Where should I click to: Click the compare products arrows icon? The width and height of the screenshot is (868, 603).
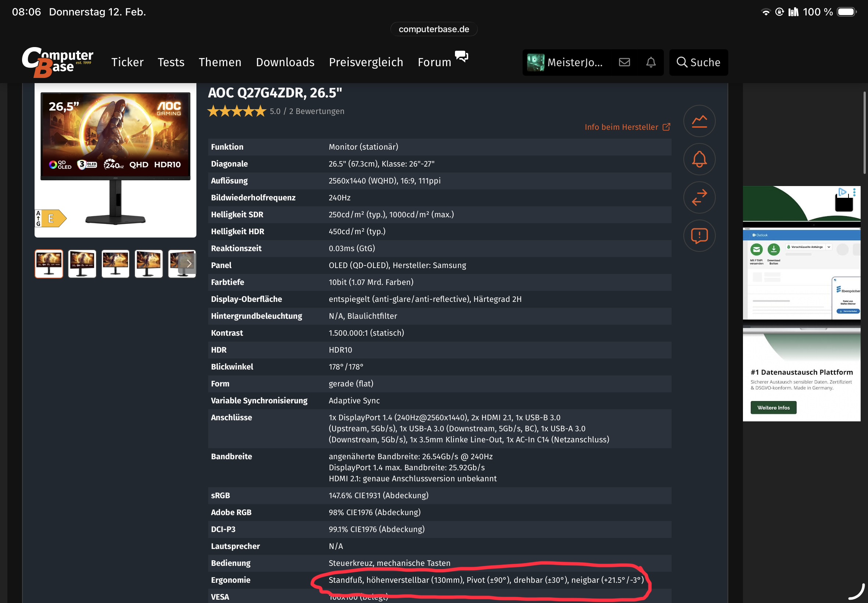pyautogui.click(x=699, y=197)
